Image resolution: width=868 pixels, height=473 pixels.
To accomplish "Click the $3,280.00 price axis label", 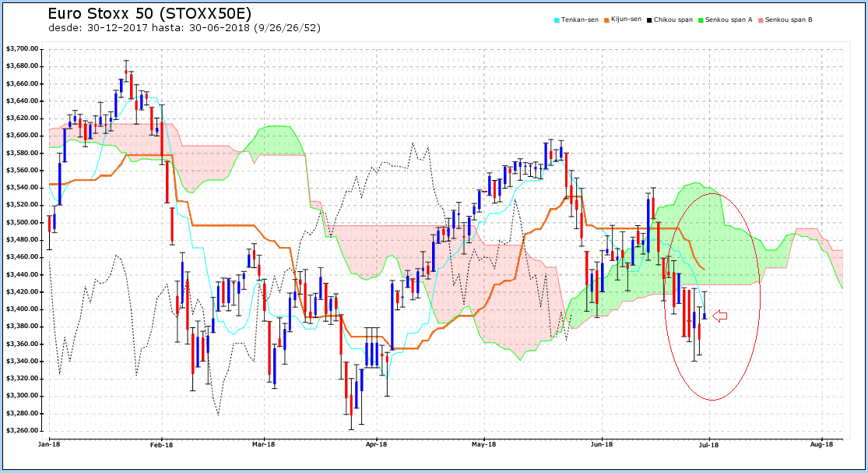I will click(22, 413).
